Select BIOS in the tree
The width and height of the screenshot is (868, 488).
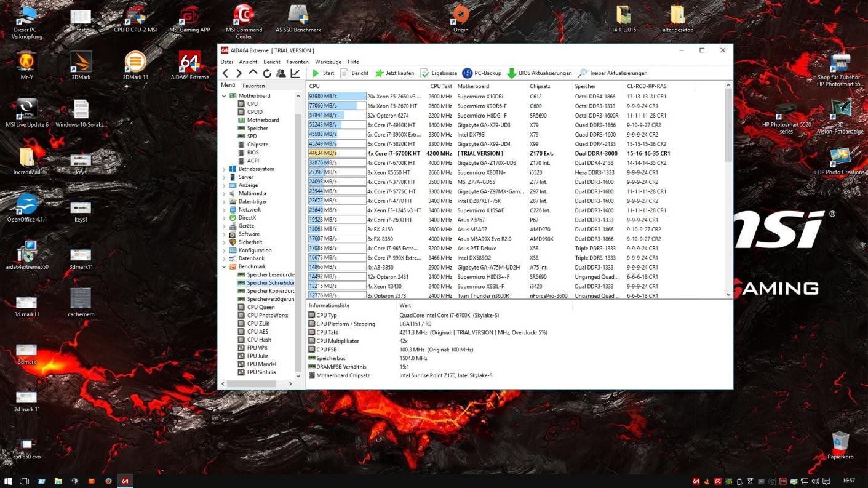(253, 153)
